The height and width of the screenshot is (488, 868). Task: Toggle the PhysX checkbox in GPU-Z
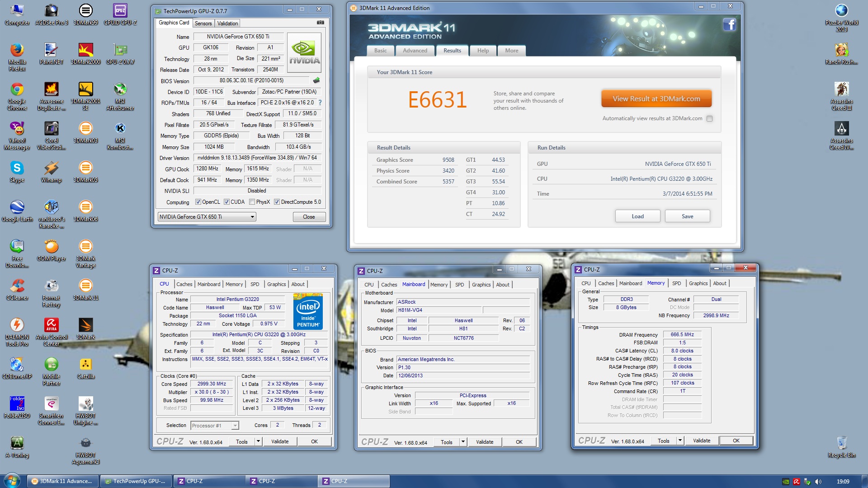pos(252,202)
